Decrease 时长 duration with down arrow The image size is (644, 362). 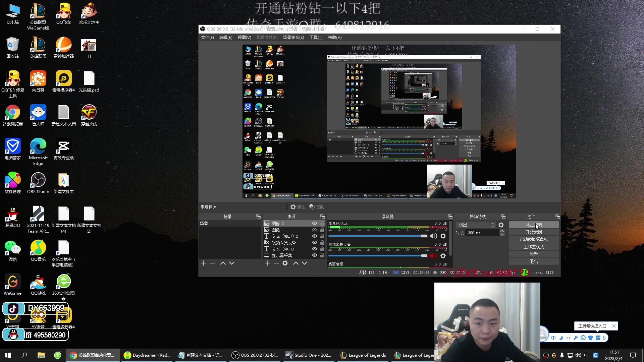(x=502, y=235)
